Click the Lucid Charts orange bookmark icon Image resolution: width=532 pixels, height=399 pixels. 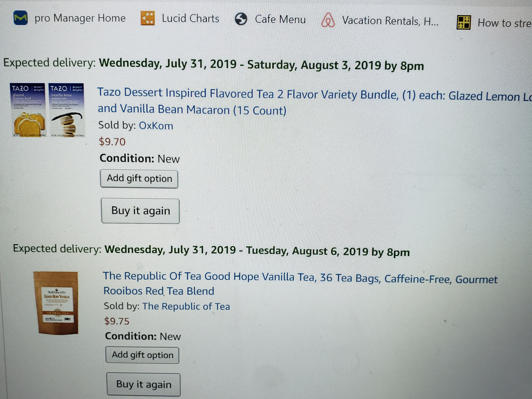coord(147,18)
